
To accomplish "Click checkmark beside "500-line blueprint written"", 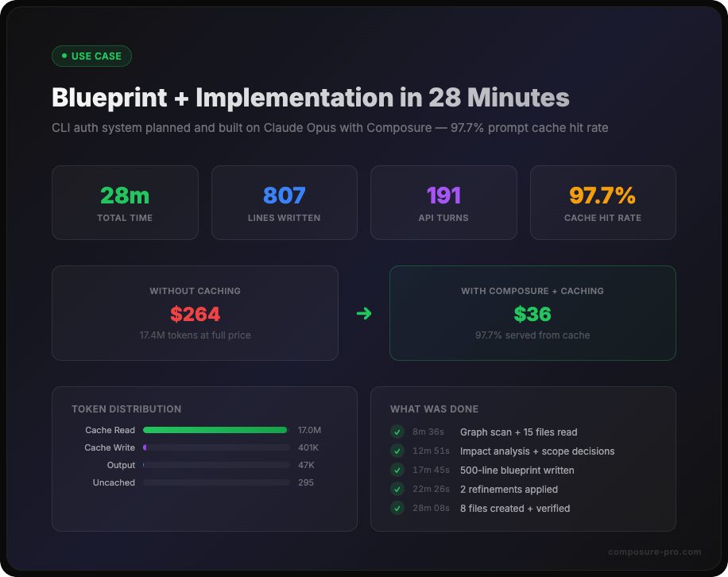I will click(x=397, y=470).
